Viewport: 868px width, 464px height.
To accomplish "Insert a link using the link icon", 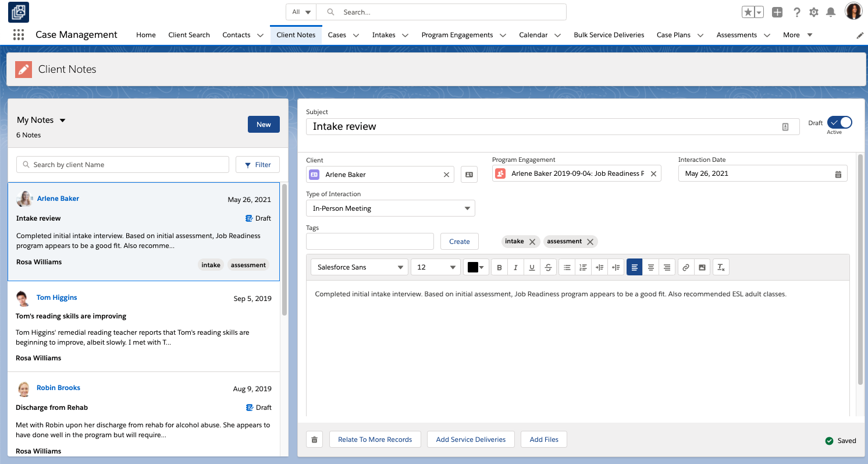I will 686,267.
